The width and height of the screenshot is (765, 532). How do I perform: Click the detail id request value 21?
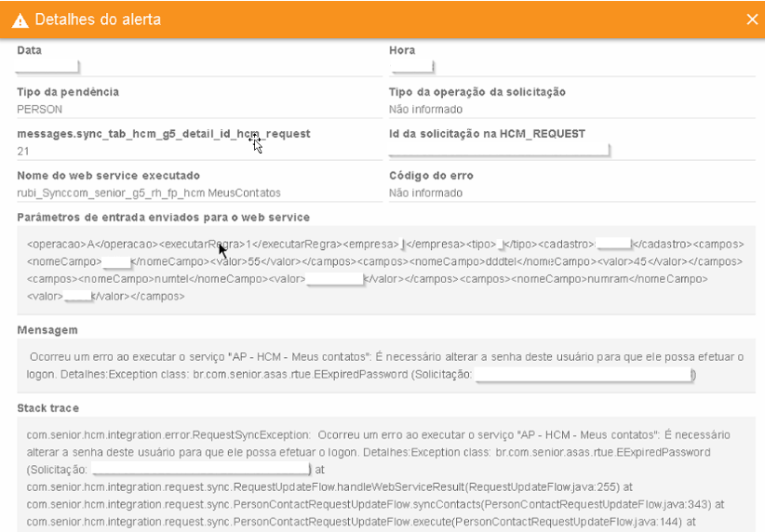[x=23, y=151]
